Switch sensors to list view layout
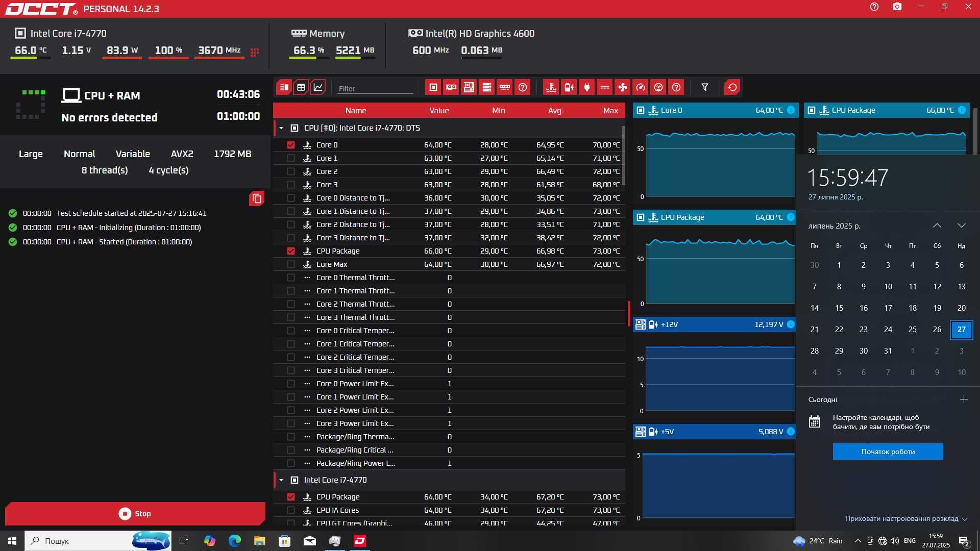Image resolution: width=980 pixels, height=551 pixels. point(284,87)
